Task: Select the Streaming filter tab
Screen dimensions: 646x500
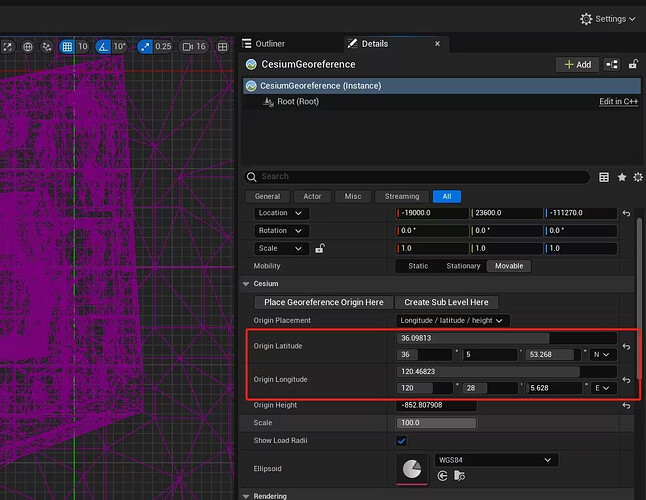Action: pyautogui.click(x=402, y=196)
